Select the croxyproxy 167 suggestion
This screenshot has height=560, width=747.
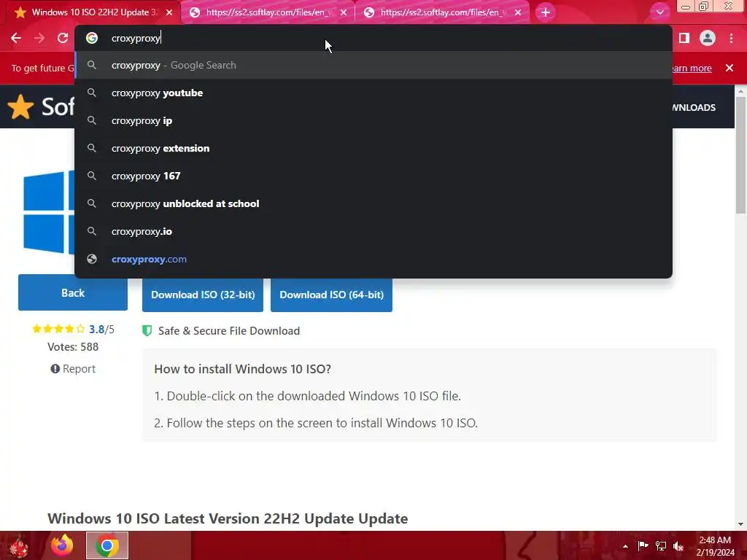tap(373, 176)
